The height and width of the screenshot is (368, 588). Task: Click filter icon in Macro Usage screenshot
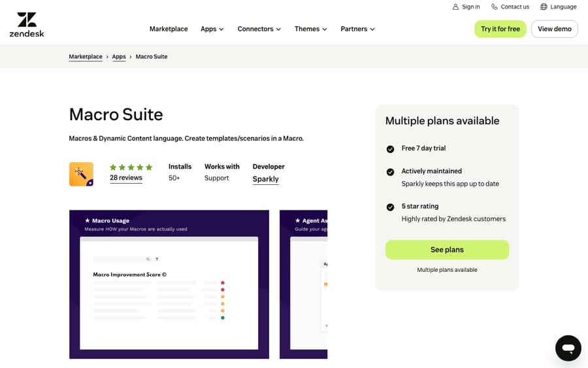(x=157, y=259)
